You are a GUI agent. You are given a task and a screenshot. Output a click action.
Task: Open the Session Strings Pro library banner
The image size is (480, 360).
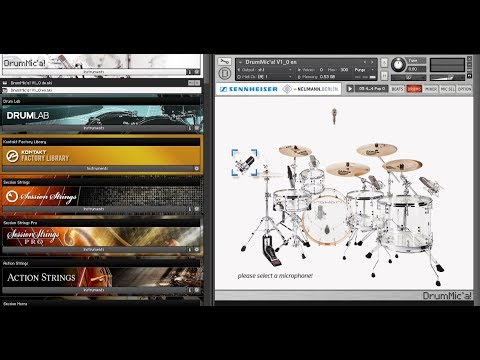[101, 237]
